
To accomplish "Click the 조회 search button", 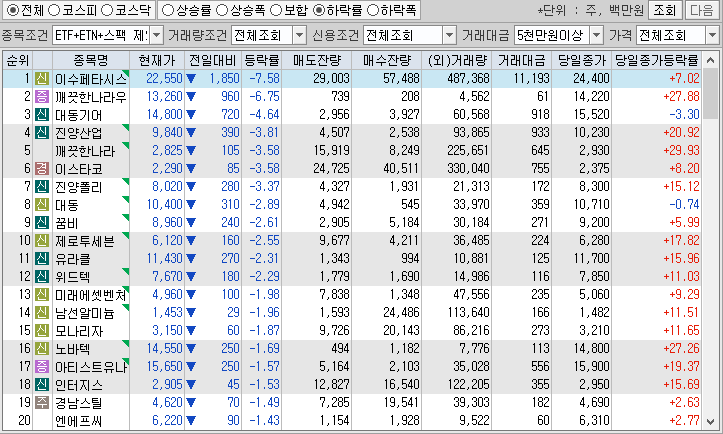I will pyautogui.click(x=664, y=10).
